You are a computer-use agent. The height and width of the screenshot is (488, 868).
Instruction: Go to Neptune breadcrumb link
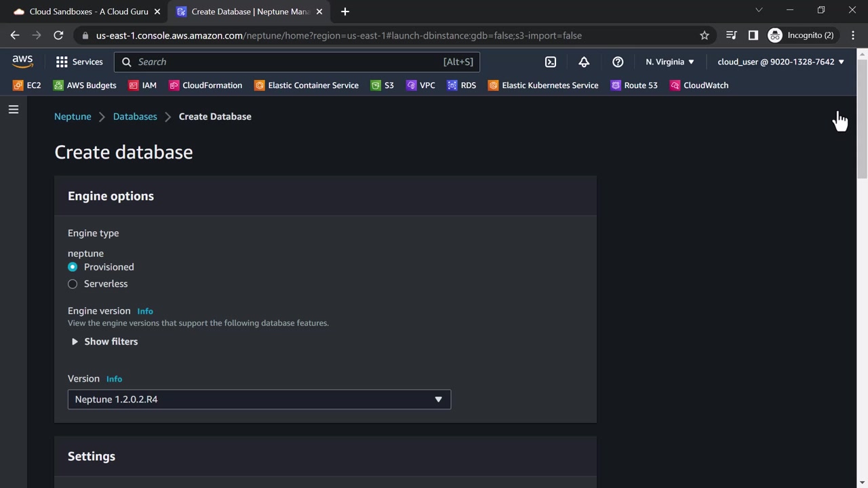tap(73, 117)
